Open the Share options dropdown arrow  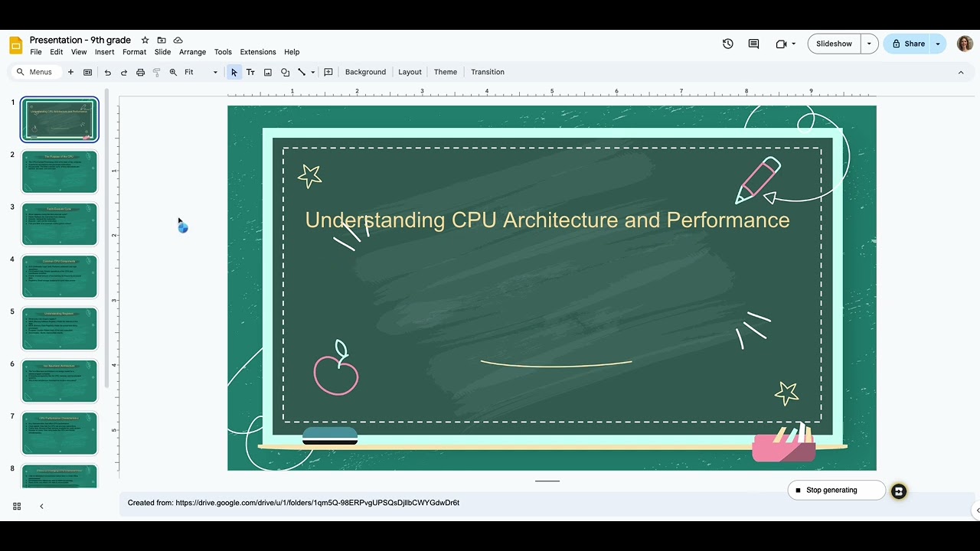click(x=938, y=44)
